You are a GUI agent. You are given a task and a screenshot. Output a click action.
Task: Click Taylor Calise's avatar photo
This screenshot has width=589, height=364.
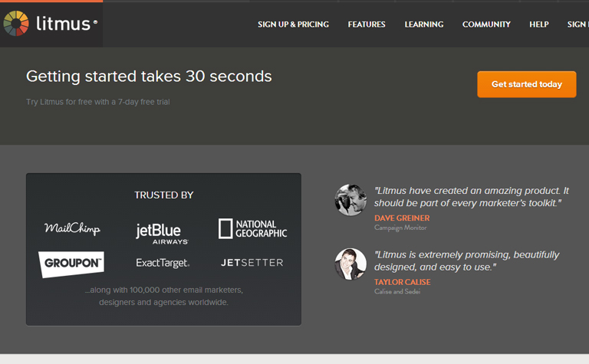click(350, 264)
